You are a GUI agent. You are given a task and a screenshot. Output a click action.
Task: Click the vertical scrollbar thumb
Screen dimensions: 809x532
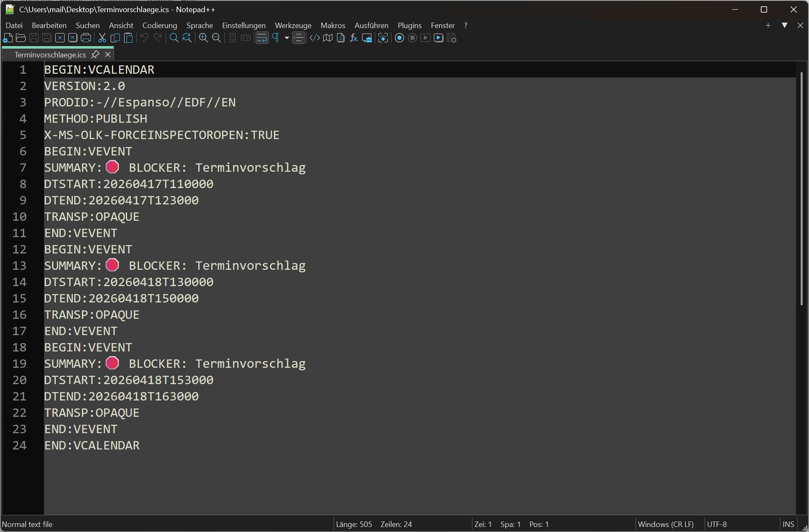point(801,189)
